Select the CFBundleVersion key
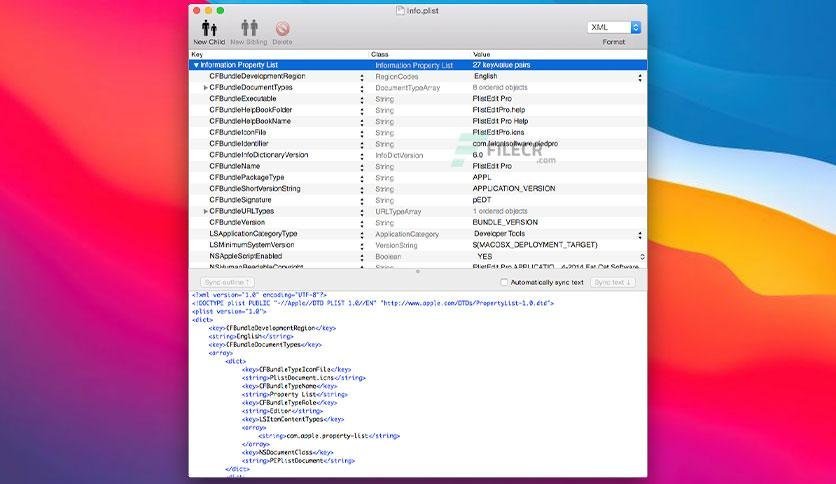Screen dimensions: 836x484 click(x=237, y=222)
